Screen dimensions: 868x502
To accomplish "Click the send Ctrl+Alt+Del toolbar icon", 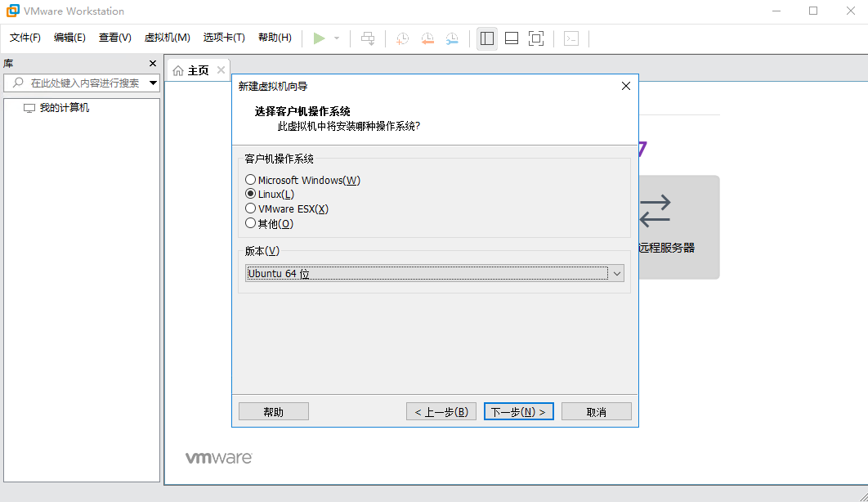I will click(x=368, y=38).
